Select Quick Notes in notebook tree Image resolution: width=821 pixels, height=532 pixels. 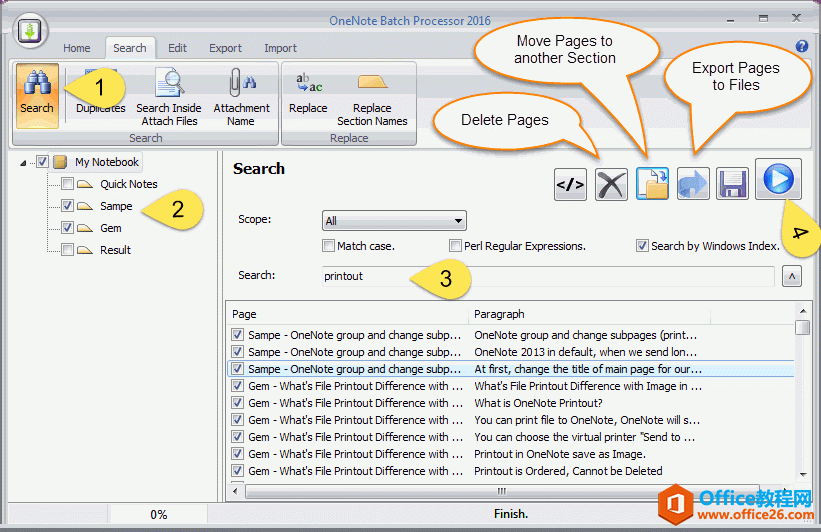tap(129, 184)
